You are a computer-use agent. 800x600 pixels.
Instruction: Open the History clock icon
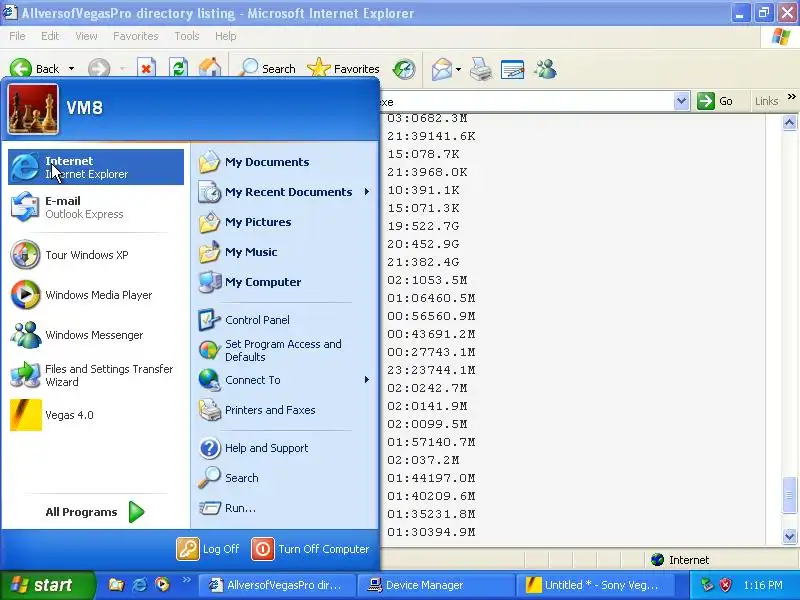click(404, 68)
